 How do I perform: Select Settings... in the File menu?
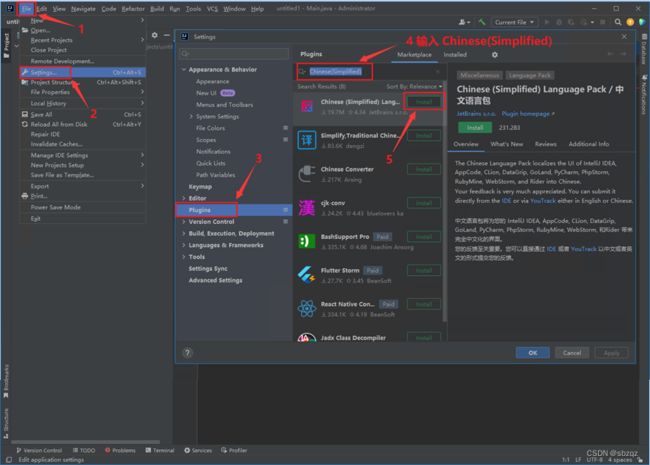[82, 73]
